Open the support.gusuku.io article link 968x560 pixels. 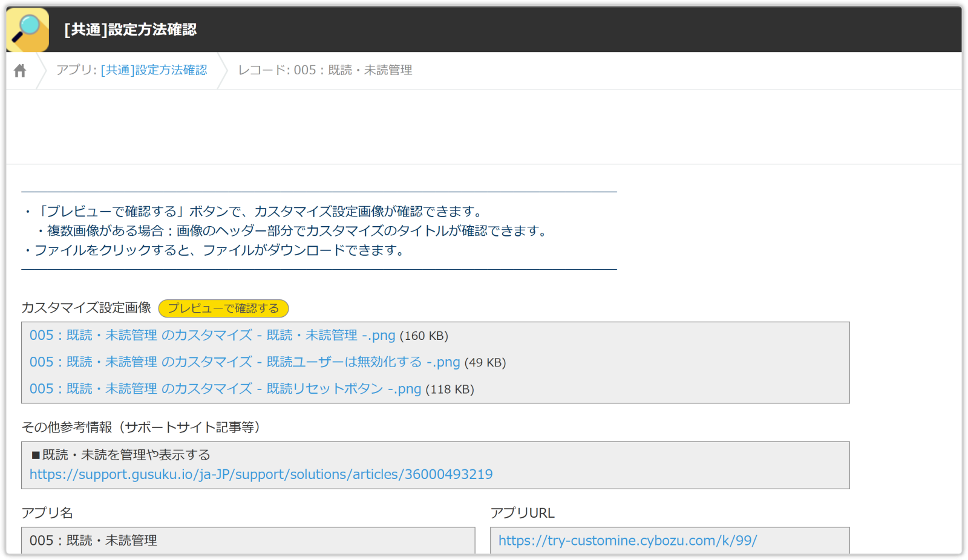point(261,474)
